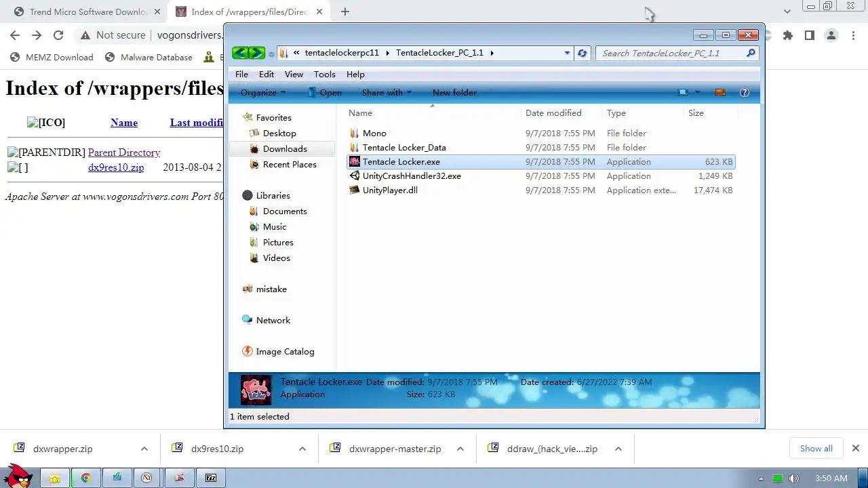This screenshot has height=488, width=868.
Task: Sort by the Name link on webpage
Action: point(124,123)
